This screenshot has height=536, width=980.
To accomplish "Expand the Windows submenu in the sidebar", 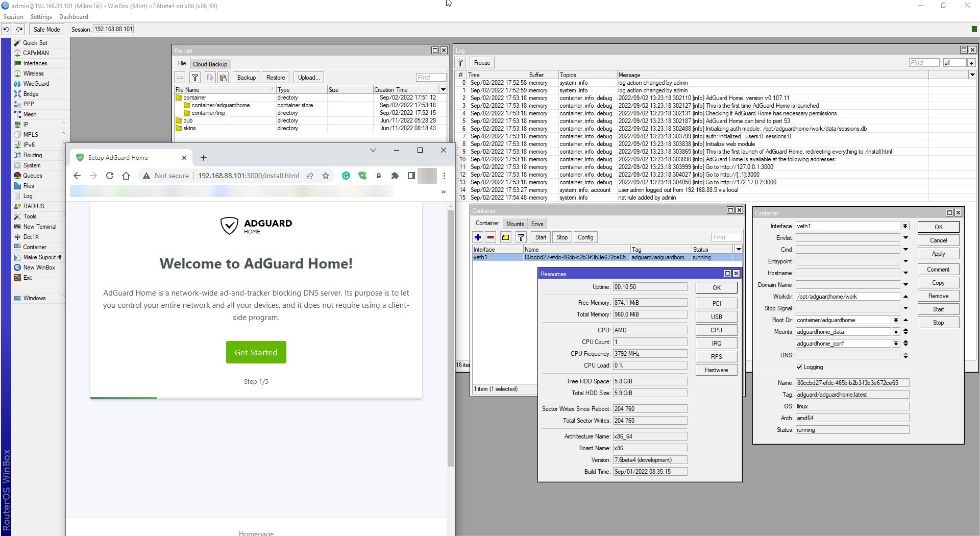I will [x=64, y=298].
